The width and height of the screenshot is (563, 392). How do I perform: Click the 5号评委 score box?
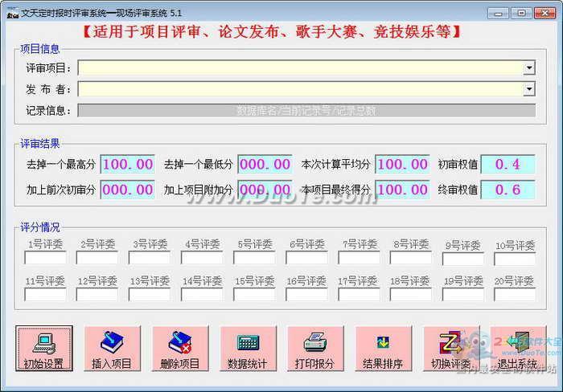(x=255, y=258)
